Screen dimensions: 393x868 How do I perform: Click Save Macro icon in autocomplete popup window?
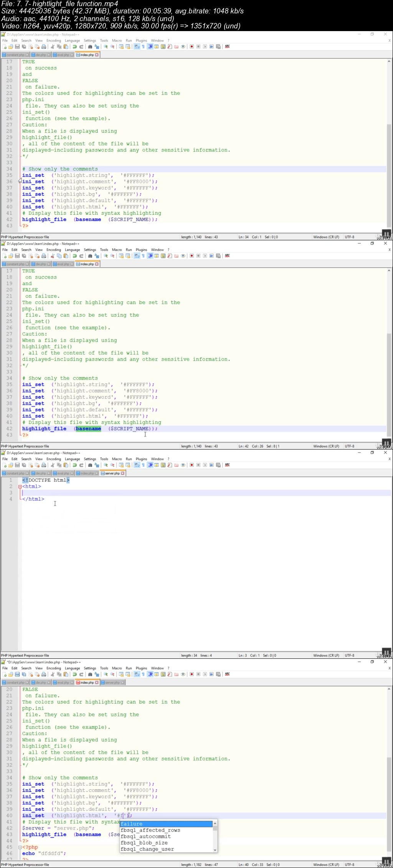(x=218, y=674)
